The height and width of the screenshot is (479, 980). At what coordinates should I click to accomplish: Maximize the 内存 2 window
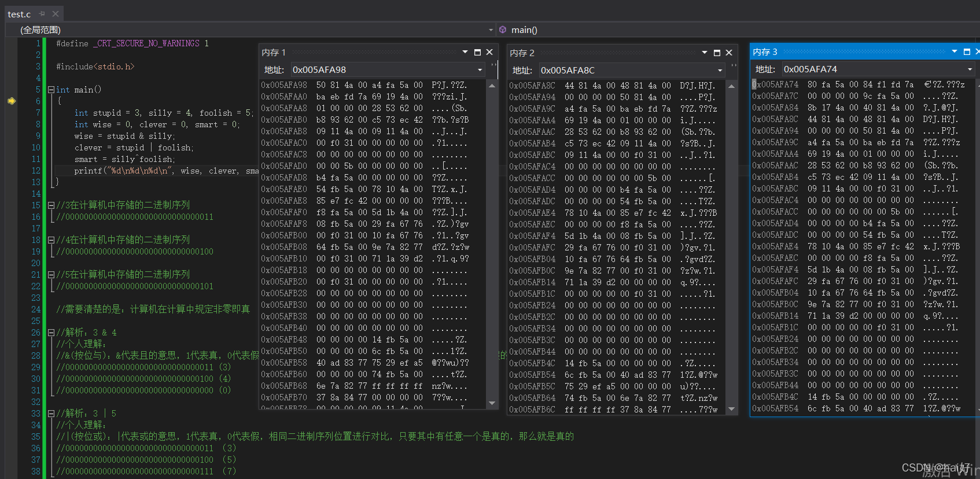click(717, 53)
